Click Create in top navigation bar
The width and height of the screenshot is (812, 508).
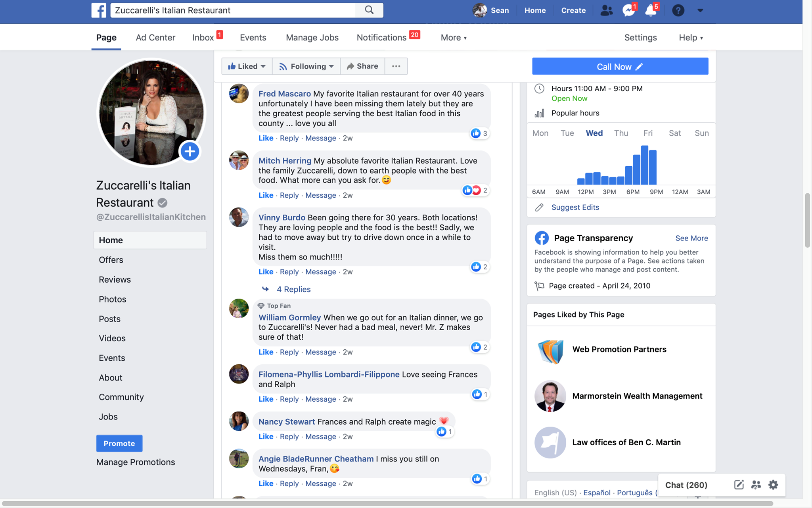point(573,10)
